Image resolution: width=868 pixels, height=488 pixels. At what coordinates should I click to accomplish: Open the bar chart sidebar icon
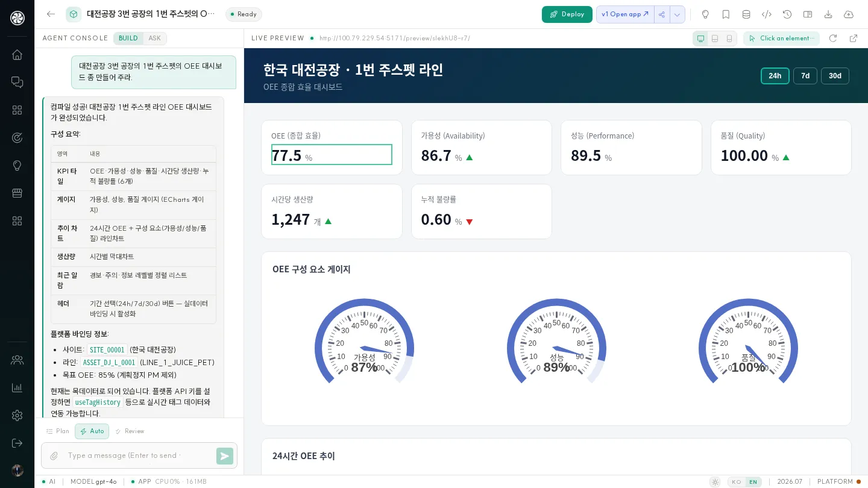[x=17, y=387]
